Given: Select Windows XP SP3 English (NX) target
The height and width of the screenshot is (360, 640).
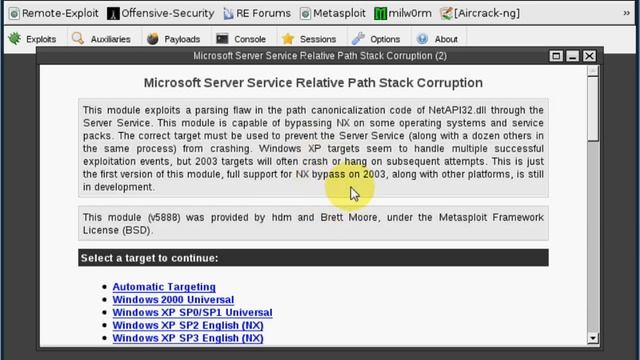Looking at the screenshot, I should point(188,338).
